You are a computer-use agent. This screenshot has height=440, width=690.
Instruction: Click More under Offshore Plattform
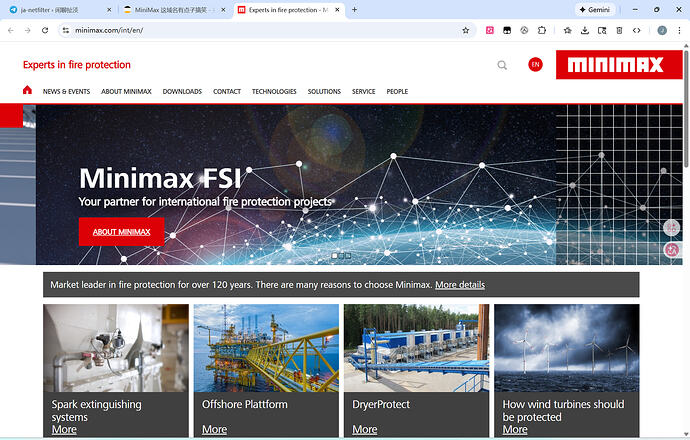point(214,429)
